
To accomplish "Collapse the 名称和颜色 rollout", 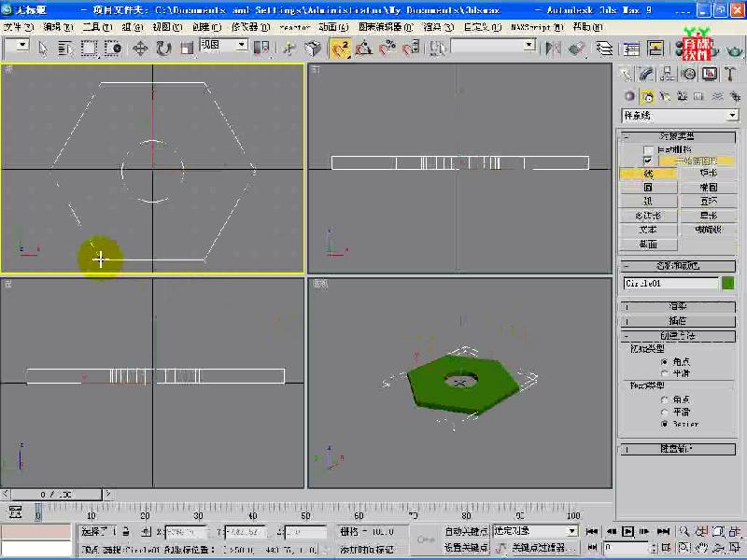I will point(678,266).
